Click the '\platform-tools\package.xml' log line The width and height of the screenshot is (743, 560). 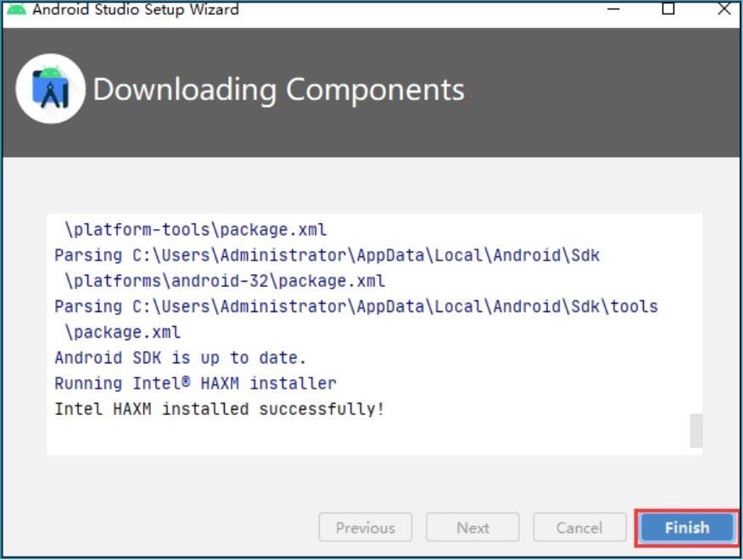pos(195,230)
